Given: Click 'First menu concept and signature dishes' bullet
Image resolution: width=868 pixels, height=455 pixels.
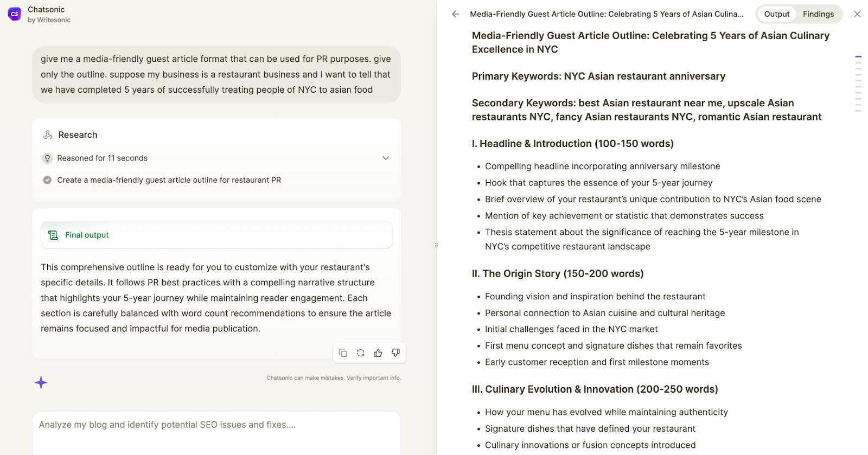Looking at the screenshot, I should (x=613, y=345).
